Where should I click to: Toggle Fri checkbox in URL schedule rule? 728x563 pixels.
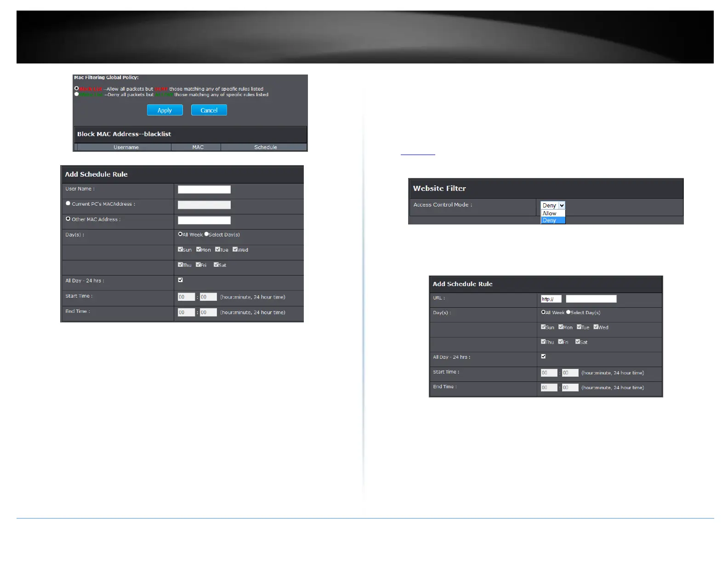point(560,342)
